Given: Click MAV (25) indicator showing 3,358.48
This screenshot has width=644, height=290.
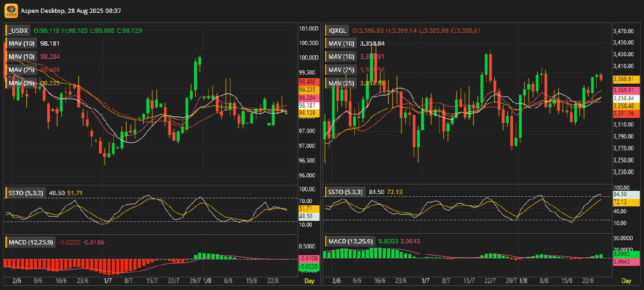Looking at the screenshot, I should pos(341,83).
